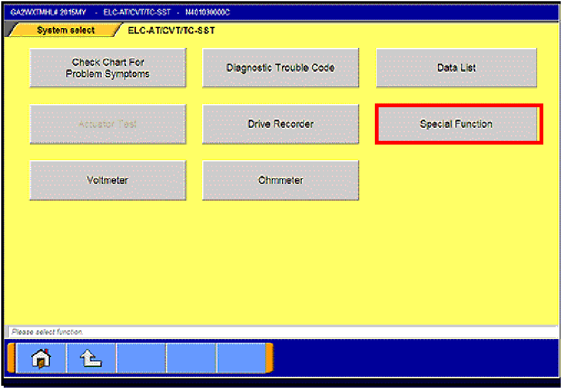Image resolution: width=562 pixels, height=392 pixels.
Task: Open the Diagnostic Trouble Code function
Action: (x=281, y=68)
